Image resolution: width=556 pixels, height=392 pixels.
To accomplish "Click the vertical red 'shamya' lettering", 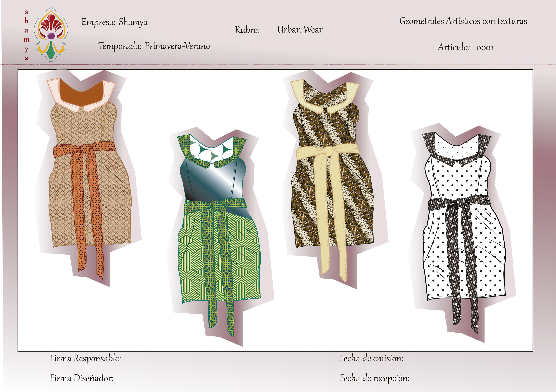I will [x=26, y=35].
